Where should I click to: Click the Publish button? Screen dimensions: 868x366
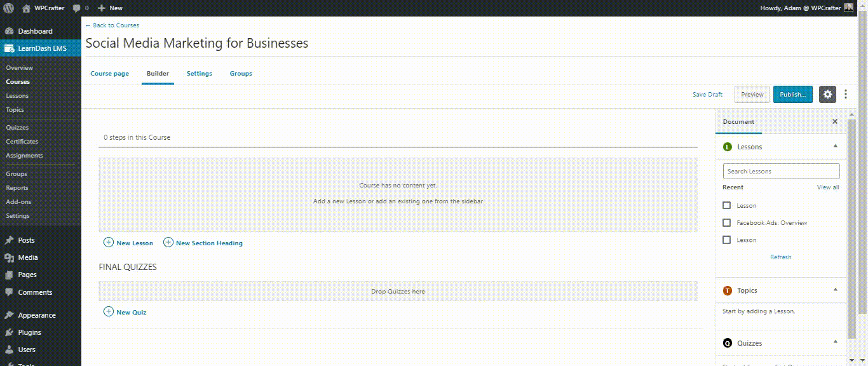(792, 94)
